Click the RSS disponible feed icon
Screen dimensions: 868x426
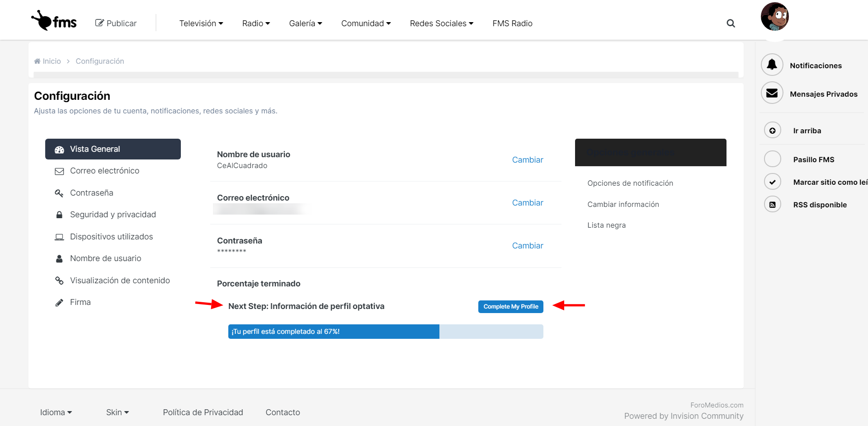(x=773, y=205)
